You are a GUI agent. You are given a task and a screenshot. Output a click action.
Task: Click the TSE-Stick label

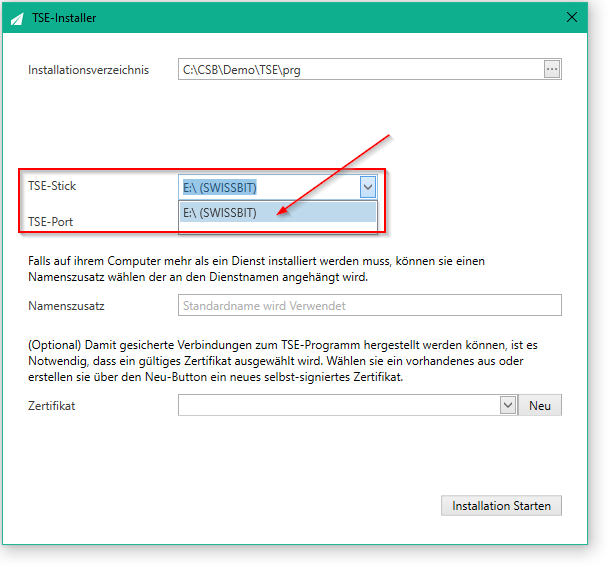pyautogui.click(x=52, y=186)
